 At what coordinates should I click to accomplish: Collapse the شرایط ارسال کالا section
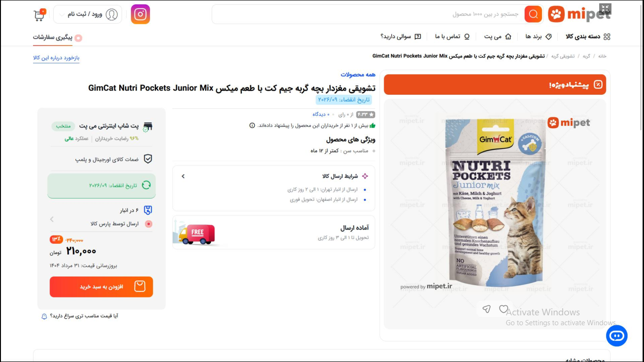click(183, 176)
